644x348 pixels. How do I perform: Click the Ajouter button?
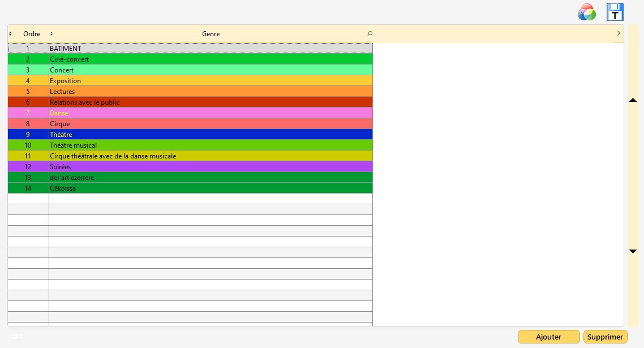(548, 337)
